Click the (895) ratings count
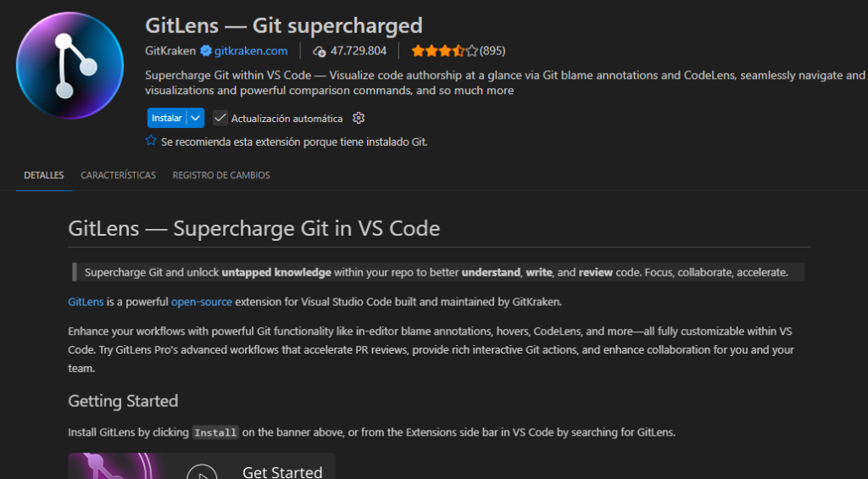 tap(492, 51)
